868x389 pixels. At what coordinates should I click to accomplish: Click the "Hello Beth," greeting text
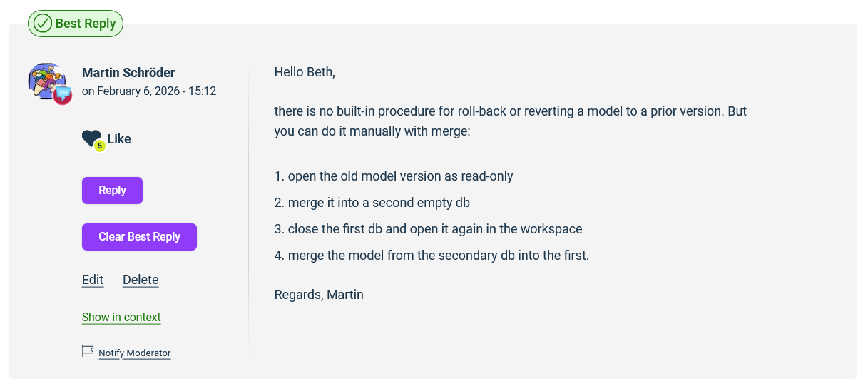click(x=305, y=72)
